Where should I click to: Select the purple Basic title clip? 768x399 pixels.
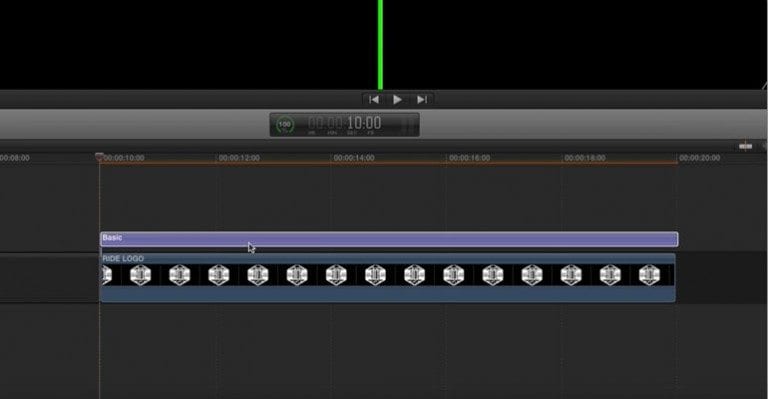[x=389, y=239]
